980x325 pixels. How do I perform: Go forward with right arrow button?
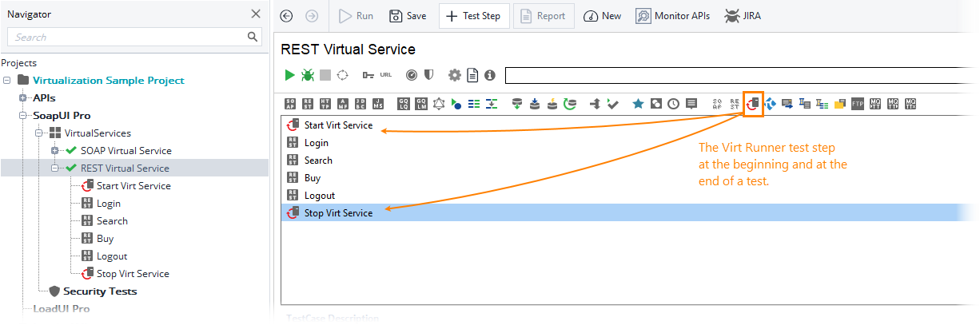coord(312,16)
